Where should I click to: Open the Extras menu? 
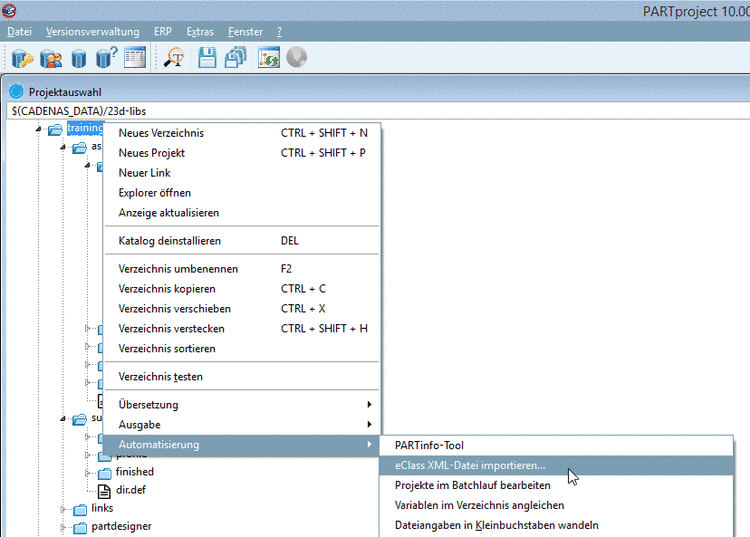click(x=200, y=32)
